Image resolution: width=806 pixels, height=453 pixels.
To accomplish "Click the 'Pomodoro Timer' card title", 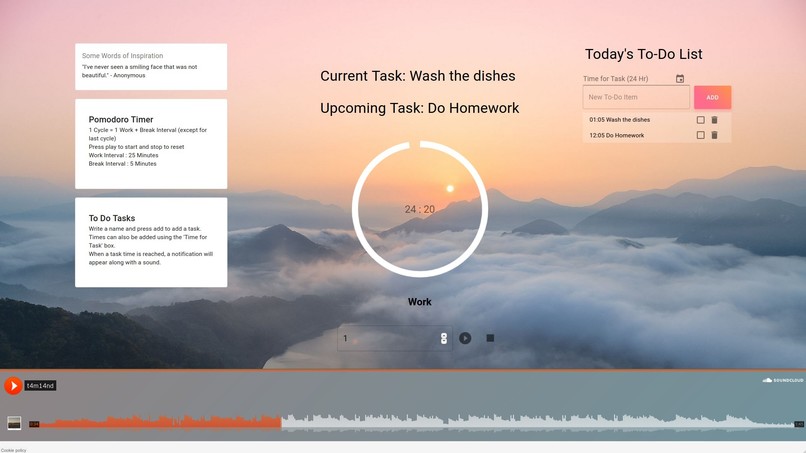I will 121,119.
